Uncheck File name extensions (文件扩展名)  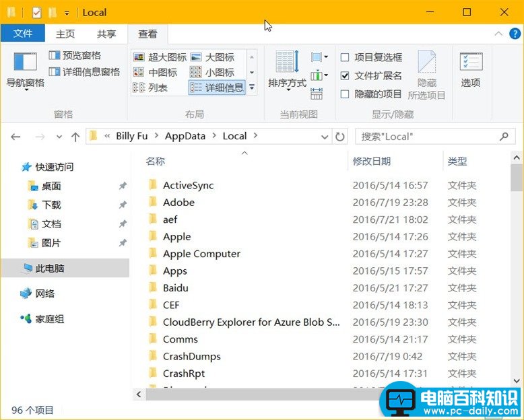(x=345, y=76)
